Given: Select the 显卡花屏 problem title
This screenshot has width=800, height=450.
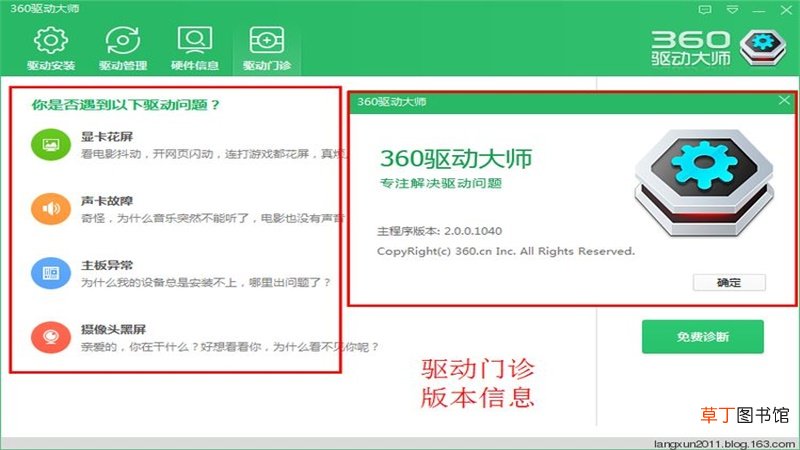Looking at the screenshot, I should [x=107, y=137].
